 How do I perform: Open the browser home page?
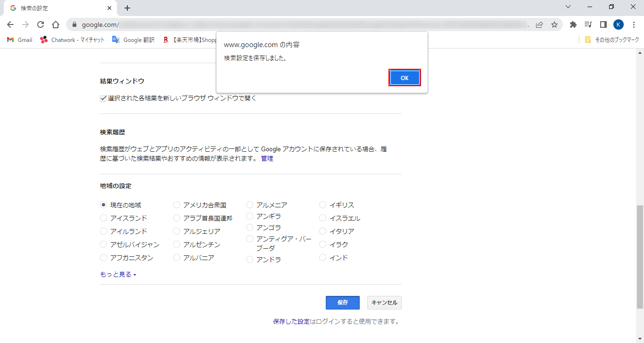56,24
